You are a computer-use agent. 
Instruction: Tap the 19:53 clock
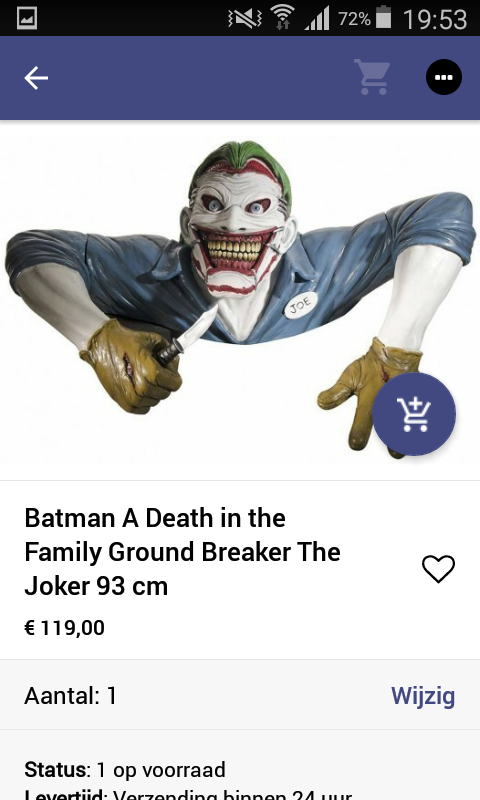tap(435, 19)
